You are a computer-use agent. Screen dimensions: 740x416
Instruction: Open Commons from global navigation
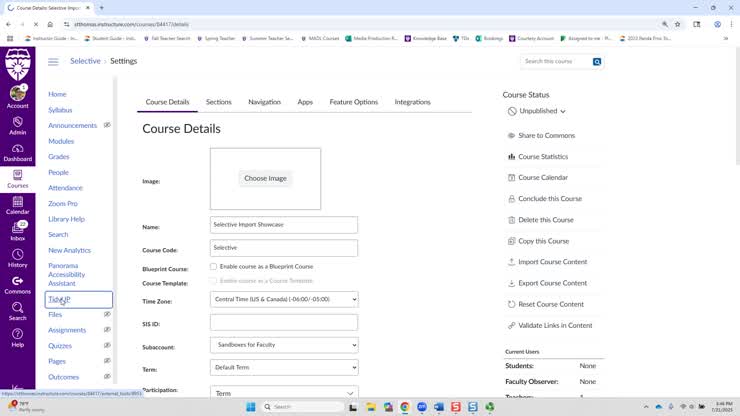(17, 285)
